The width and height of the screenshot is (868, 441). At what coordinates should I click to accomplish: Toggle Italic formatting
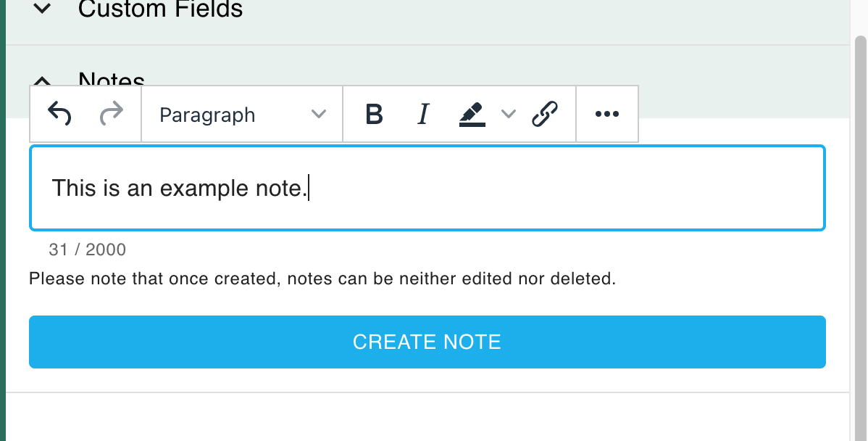point(423,114)
